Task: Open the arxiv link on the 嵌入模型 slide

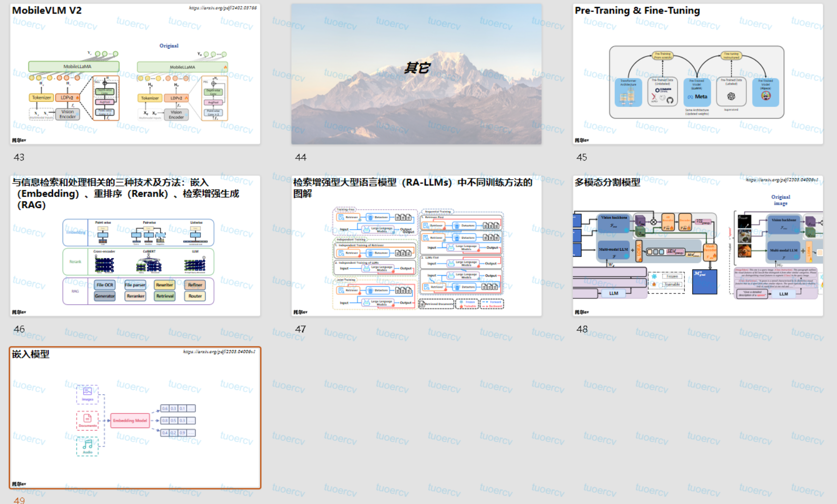Action: coord(219,352)
